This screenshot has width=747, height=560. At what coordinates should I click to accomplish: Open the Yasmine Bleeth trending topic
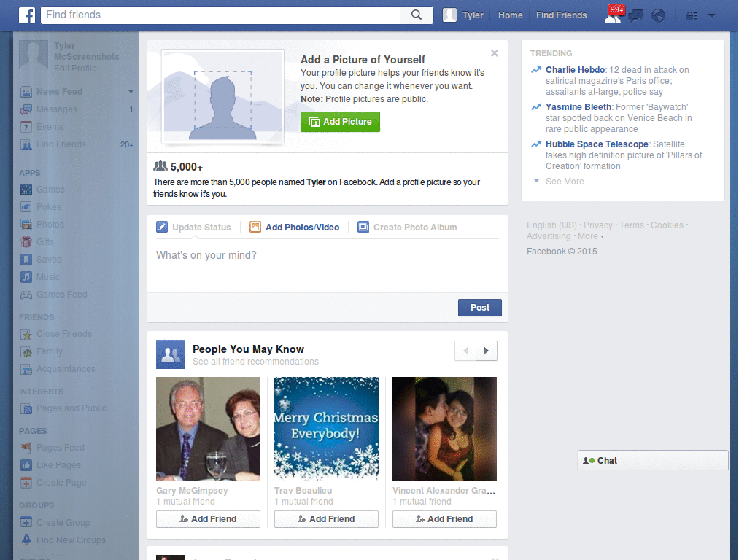(578, 107)
